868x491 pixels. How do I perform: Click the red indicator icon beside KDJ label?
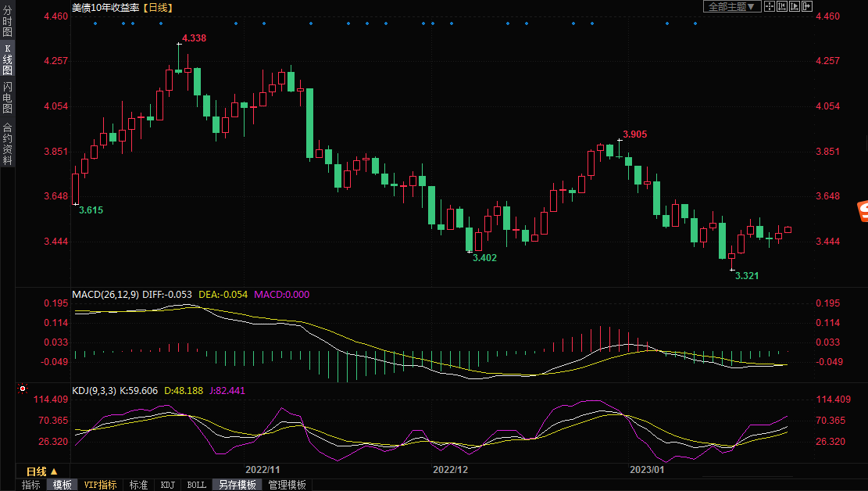(x=23, y=389)
